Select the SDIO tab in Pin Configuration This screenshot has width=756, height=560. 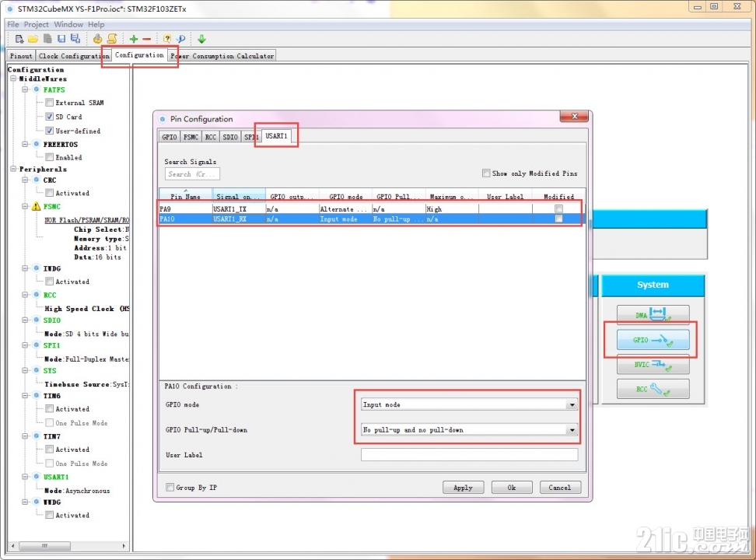point(230,137)
